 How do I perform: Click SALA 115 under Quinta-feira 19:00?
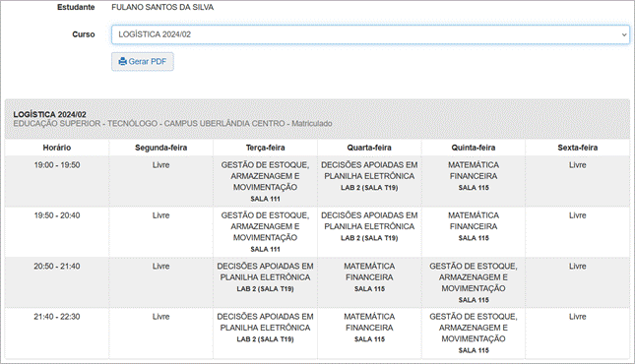click(x=474, y=188)
